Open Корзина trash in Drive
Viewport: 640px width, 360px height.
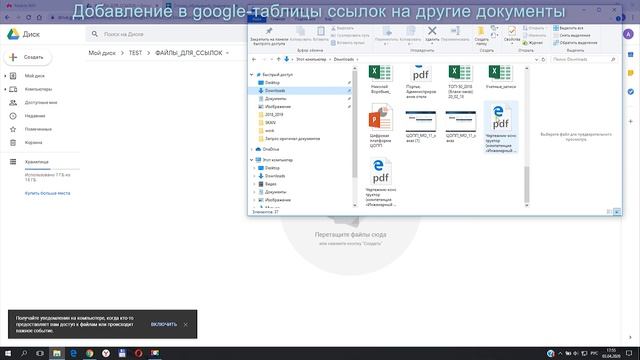pos(33,143)
